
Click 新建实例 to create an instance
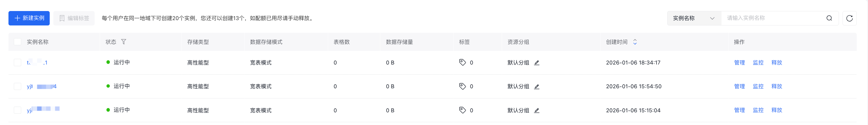(x=29, y=18)
